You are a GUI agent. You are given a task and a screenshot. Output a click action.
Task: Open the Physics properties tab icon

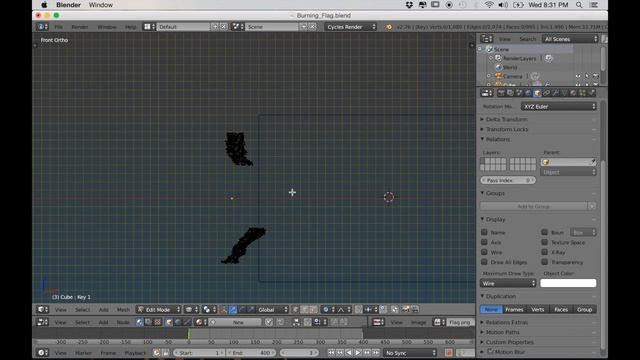click(x=592, y=93)
